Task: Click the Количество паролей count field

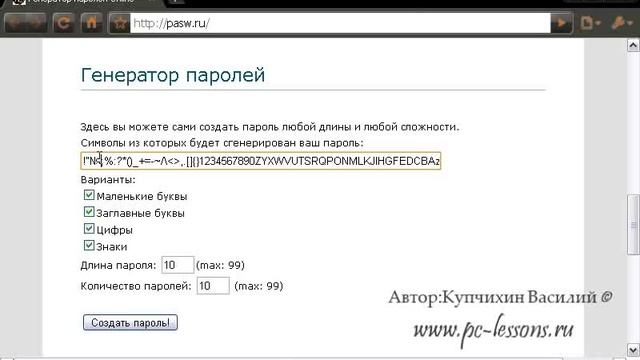Action: (213, 286)
